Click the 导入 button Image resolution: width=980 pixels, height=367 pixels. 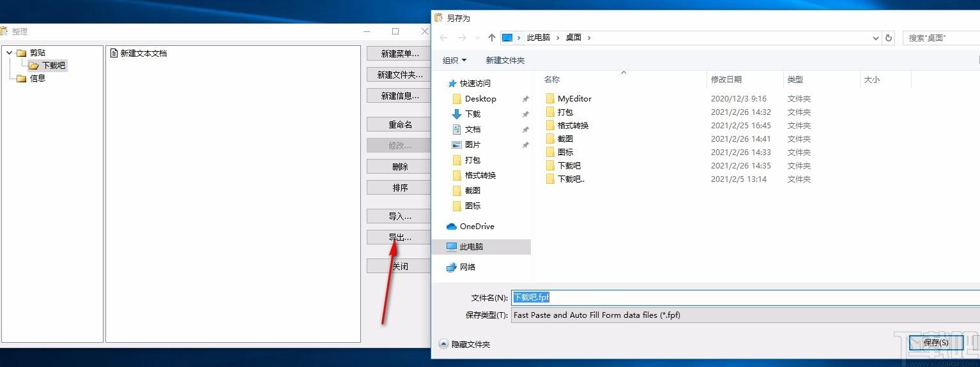point(399,216)
